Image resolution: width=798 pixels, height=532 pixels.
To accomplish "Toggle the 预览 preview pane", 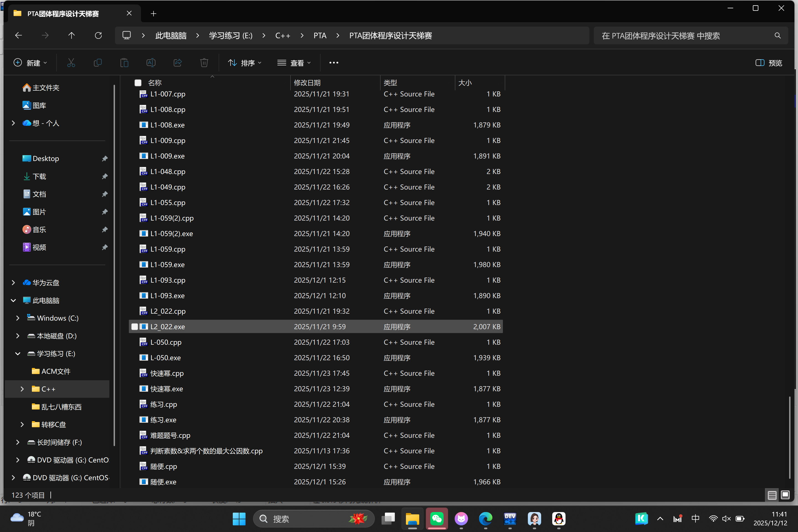I will [x=769, y=63].
